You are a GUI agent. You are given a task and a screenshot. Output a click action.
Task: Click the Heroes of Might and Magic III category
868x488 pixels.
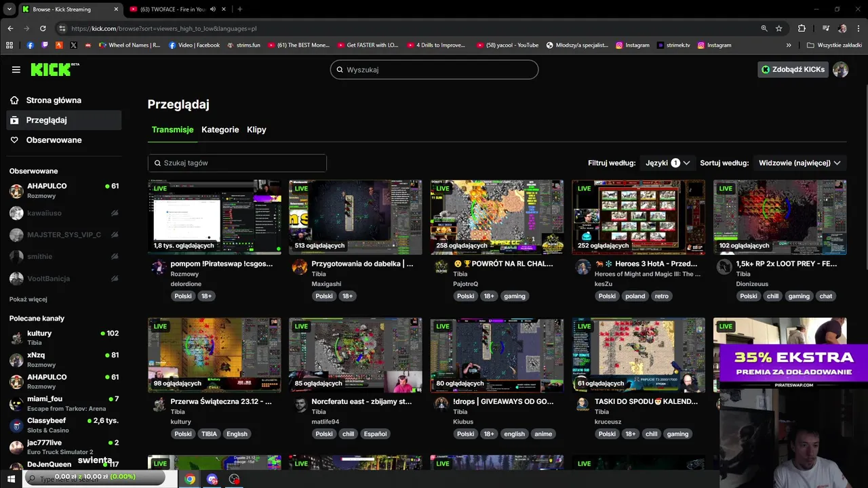[648, 274]
